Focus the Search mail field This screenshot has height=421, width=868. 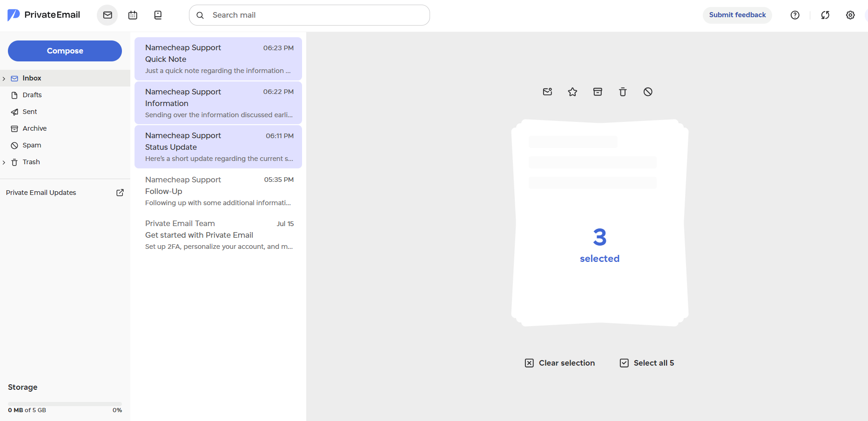pyautogui.click(x=309, y=15)
